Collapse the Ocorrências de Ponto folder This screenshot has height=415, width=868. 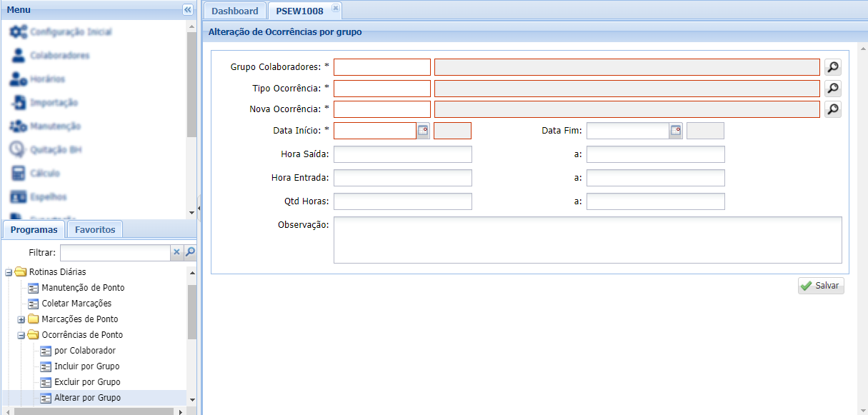[21, 335]
